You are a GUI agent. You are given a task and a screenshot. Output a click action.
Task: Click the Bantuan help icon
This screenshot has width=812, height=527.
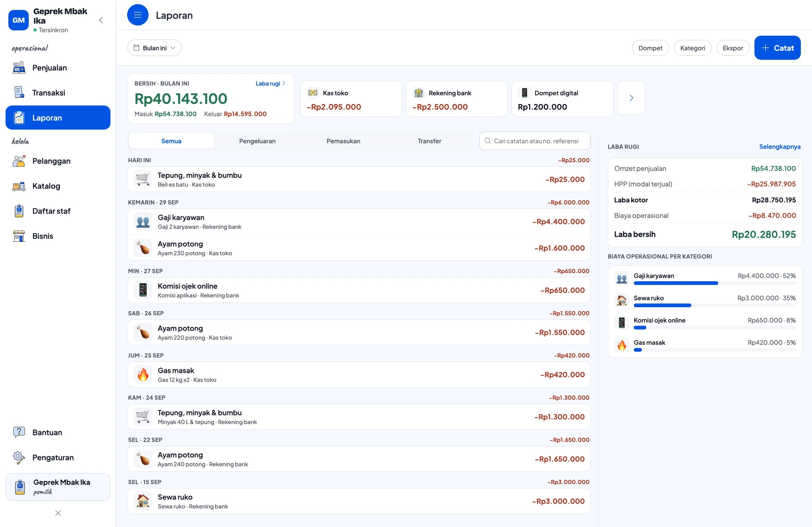click(x=19, y=432)
